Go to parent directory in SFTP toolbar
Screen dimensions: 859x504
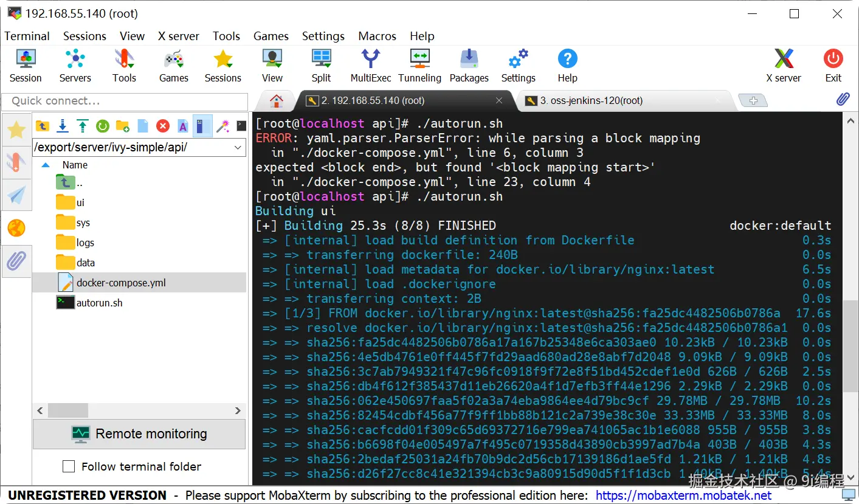42,126
